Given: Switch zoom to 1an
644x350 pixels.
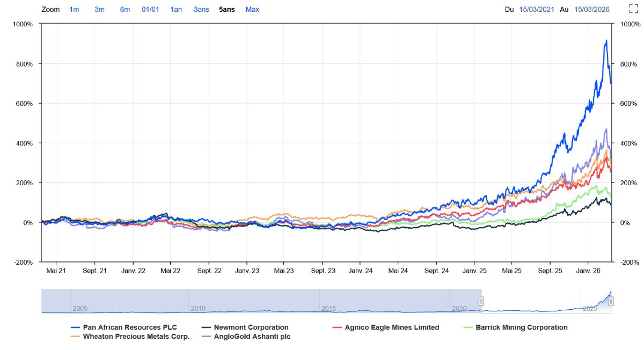Looking at the screenshot, I should pos(176,9).
